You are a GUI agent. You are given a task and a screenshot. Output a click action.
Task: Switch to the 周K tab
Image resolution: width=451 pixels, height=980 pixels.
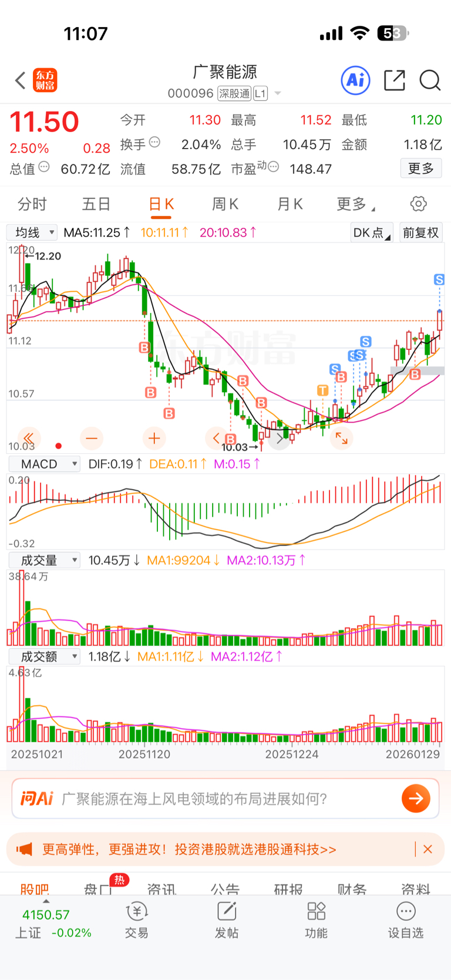225,204
